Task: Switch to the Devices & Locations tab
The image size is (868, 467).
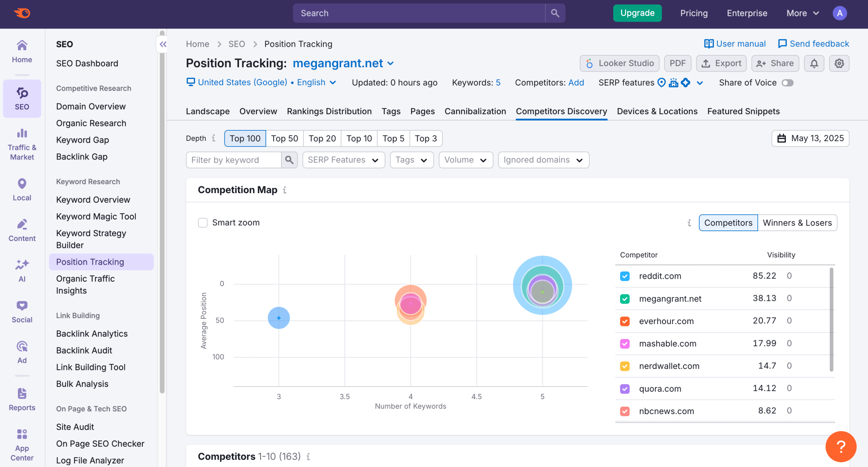Action: [x=657, y=111]
